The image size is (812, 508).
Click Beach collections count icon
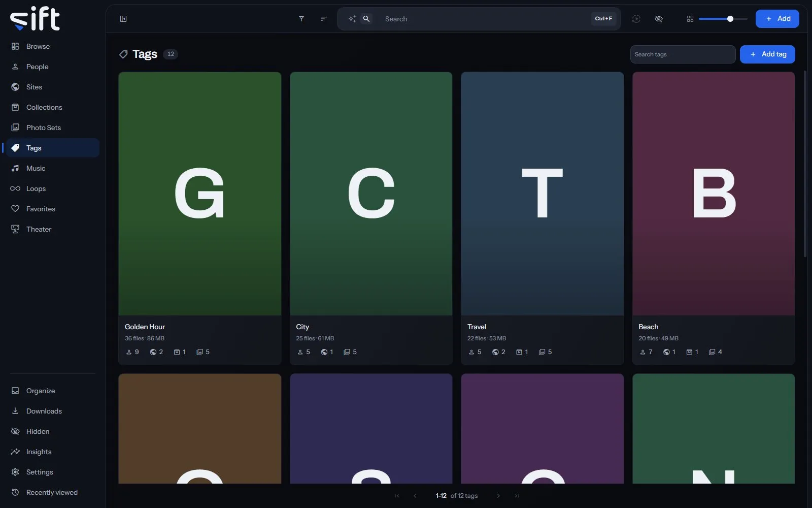pyautogui.click(x=689, y=352)
